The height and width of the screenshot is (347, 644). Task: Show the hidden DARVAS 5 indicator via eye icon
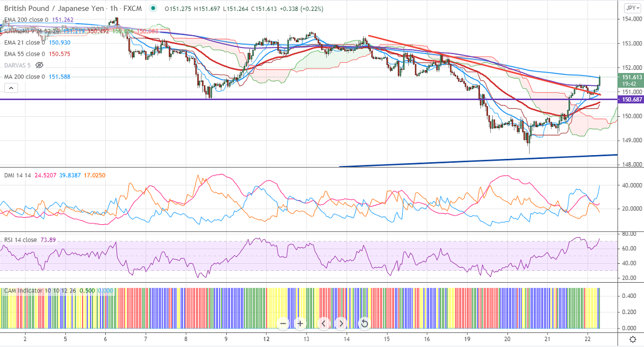[x=39, y=65]
